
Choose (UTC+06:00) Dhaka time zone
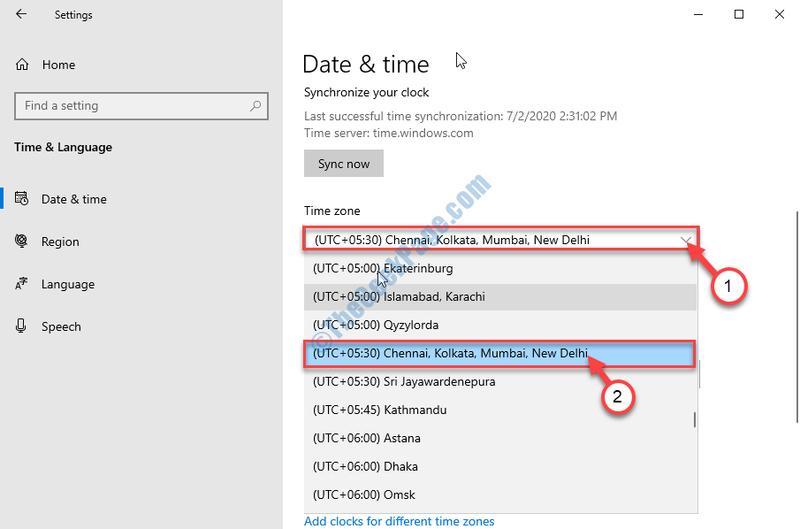pyautogui.click(x=500, y=467)
